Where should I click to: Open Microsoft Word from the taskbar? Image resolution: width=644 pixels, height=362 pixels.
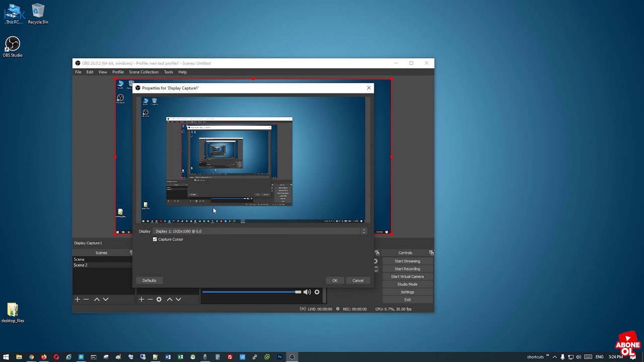click(x=168, y=357)
